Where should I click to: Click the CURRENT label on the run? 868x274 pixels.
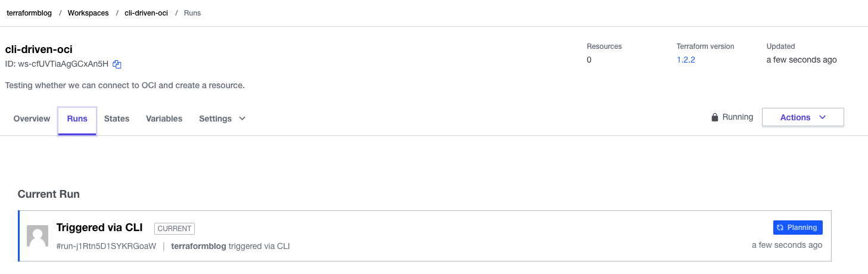coord(175,228)
